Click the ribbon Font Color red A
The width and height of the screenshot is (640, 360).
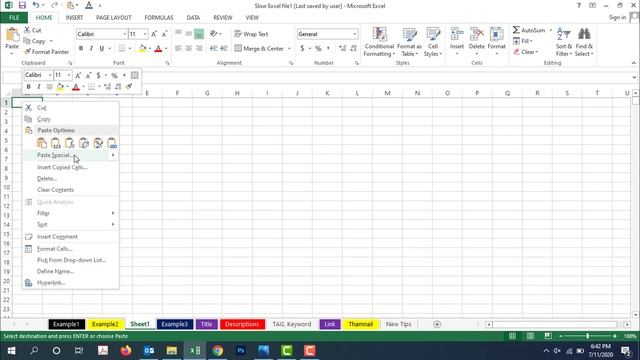(158, 49)
